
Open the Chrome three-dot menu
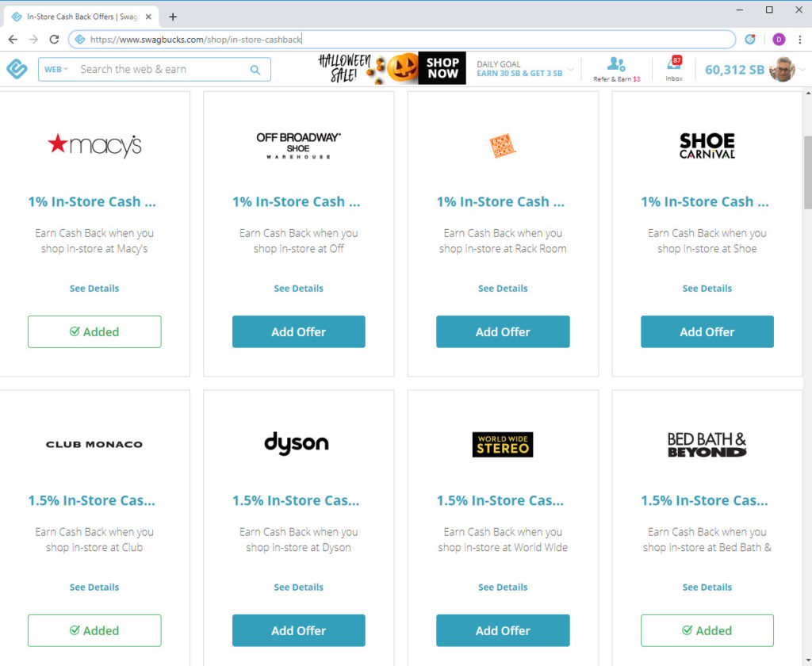tap(799, 40)
